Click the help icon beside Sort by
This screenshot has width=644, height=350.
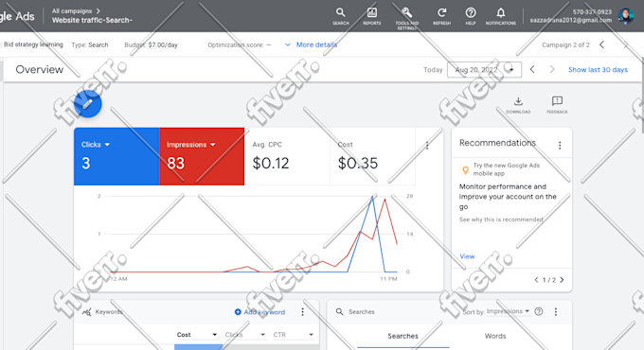coord(539,311)
